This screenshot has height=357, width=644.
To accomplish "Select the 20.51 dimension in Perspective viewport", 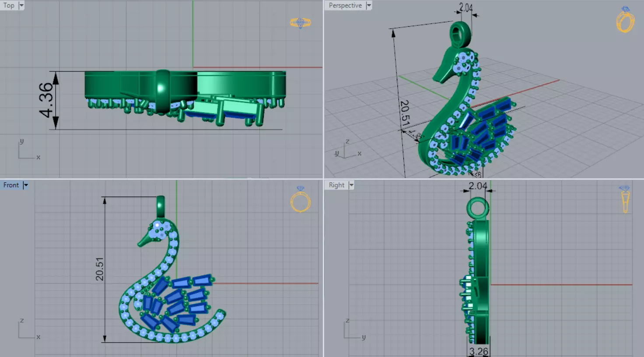I will [405, 113].
